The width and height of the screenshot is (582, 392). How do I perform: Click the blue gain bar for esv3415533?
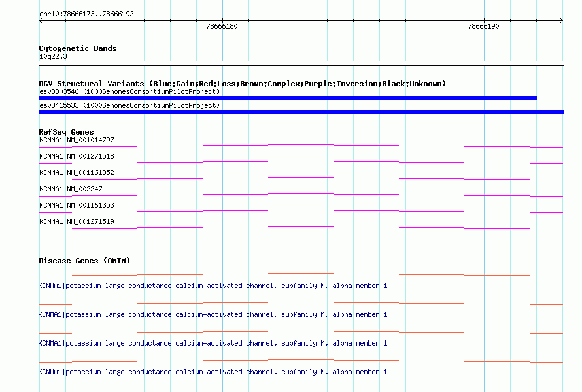(x=301, y=112)
